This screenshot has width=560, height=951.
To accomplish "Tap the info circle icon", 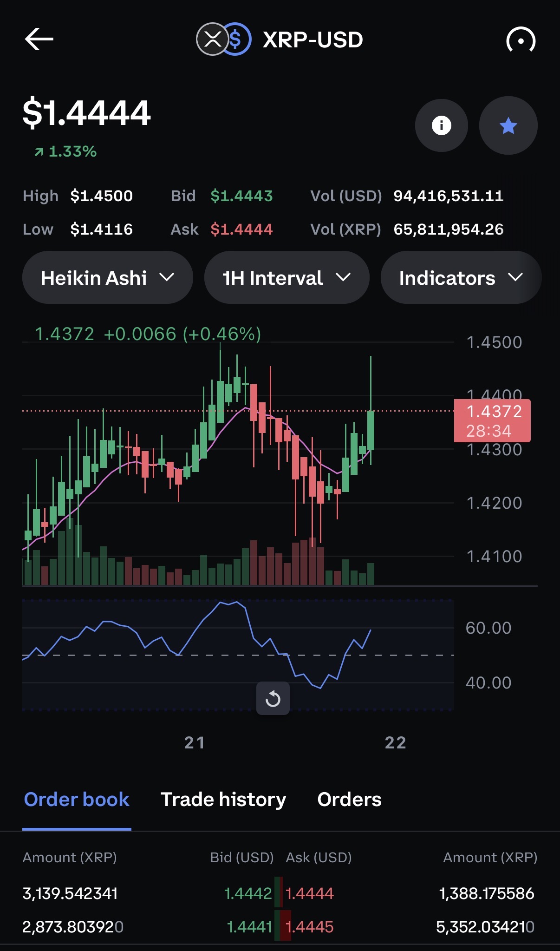I will coord(441,125).
